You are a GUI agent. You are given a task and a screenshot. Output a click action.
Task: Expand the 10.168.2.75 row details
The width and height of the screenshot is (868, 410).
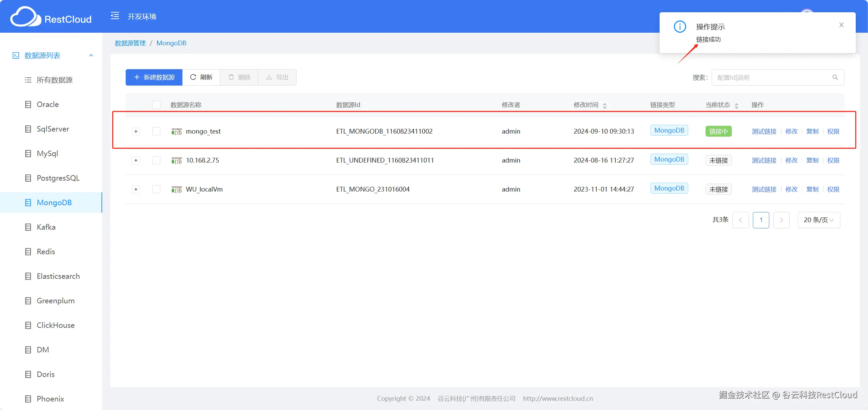coord(136,160)
